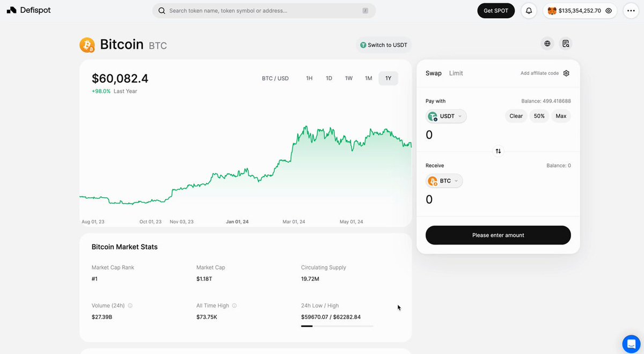The width and height of the screenshot is (644, 354).
Task: Switch to the Limit tab
Action: coord(456,73)
